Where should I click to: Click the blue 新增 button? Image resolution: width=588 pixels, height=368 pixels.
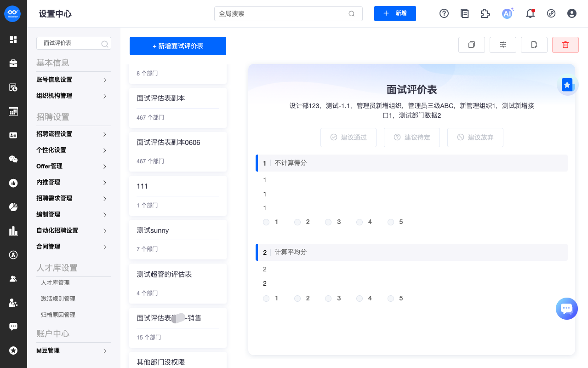[395, 13]
